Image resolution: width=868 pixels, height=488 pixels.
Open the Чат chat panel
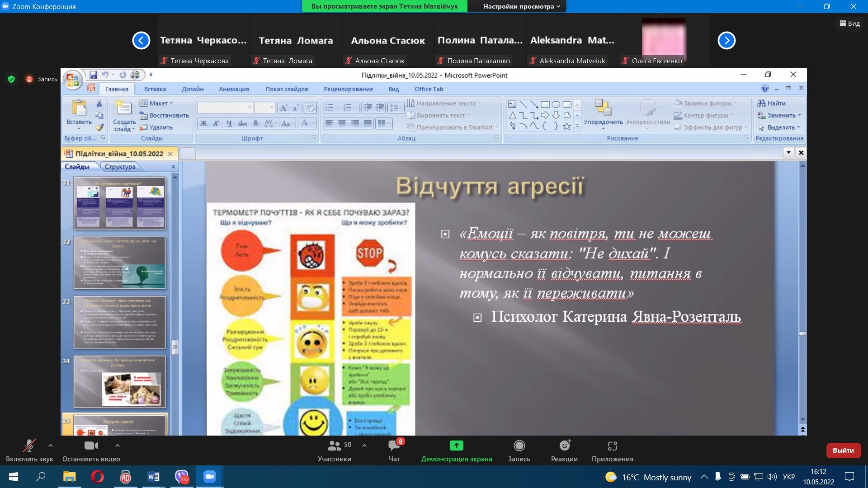tap(394, 446)
